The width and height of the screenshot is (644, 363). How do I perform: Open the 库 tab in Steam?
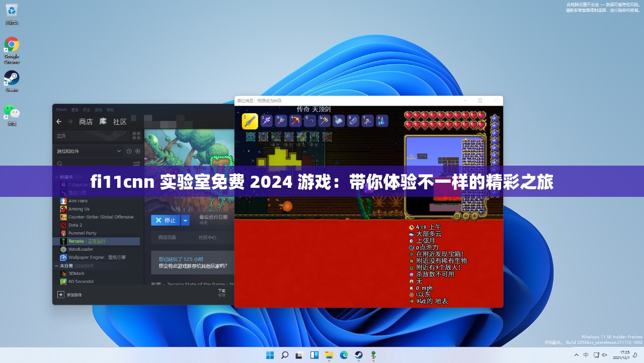(x=103, y=121)
